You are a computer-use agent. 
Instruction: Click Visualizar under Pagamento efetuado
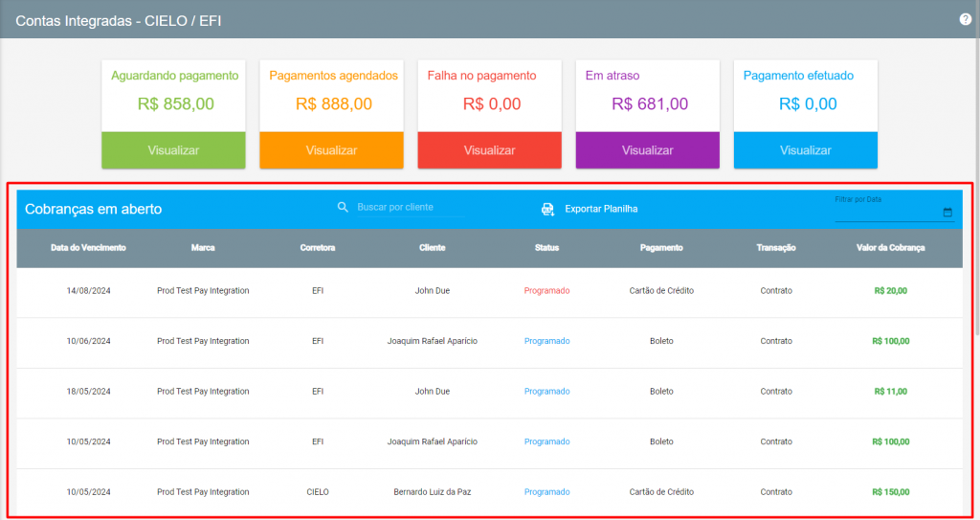(x=806, y=150)
